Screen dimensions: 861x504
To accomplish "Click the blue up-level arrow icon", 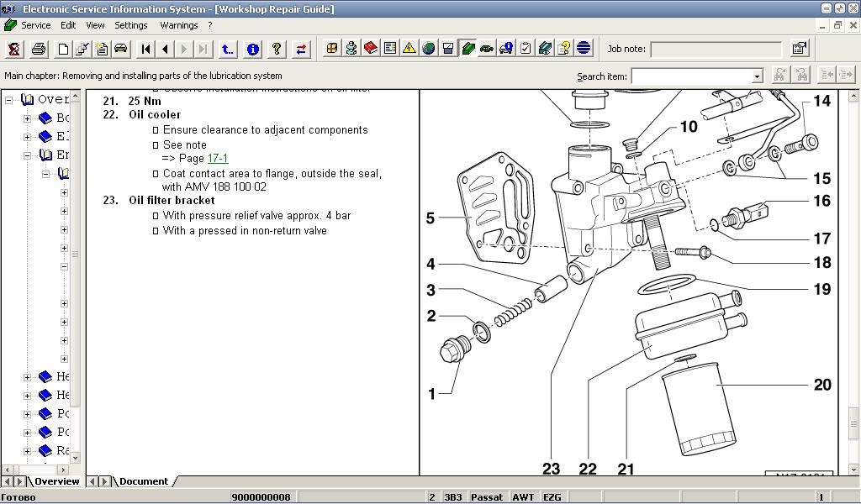I will pos(227,49).
